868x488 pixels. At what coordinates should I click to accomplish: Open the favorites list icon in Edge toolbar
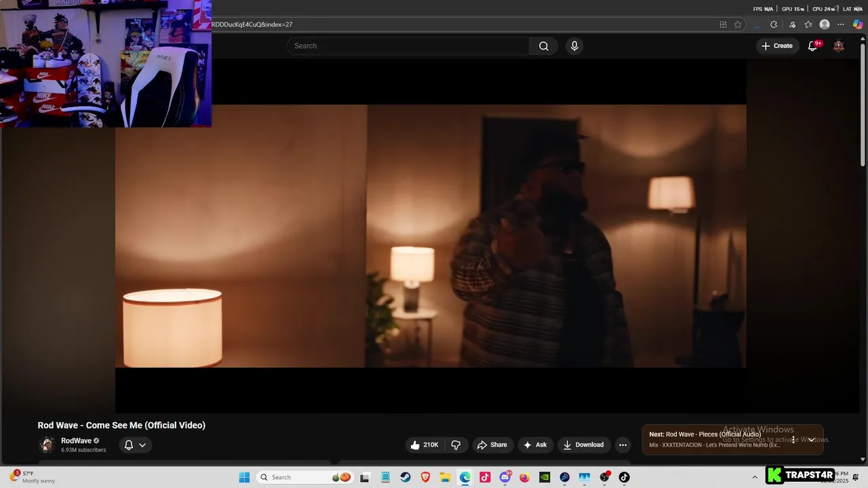[808, 24]
